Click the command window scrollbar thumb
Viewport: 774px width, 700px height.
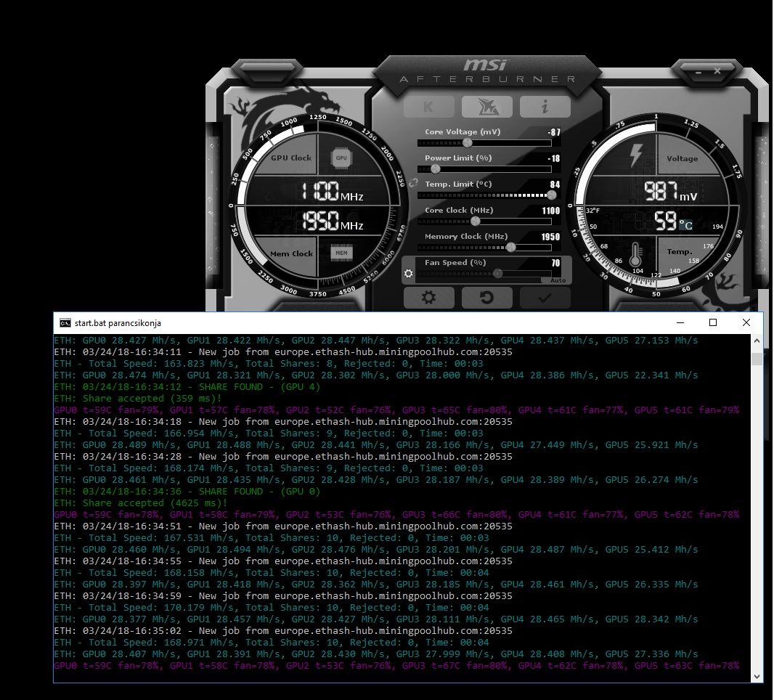click(x=757, y=359)
